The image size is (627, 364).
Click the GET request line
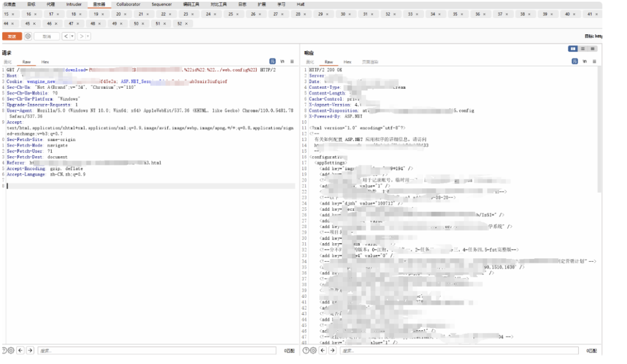(x=141, y=70)
